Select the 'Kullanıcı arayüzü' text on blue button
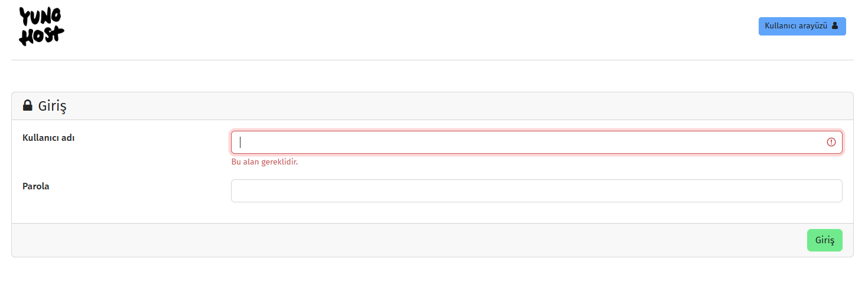Image resolution: width=868 pixels, height=287 pixels. 795,26
